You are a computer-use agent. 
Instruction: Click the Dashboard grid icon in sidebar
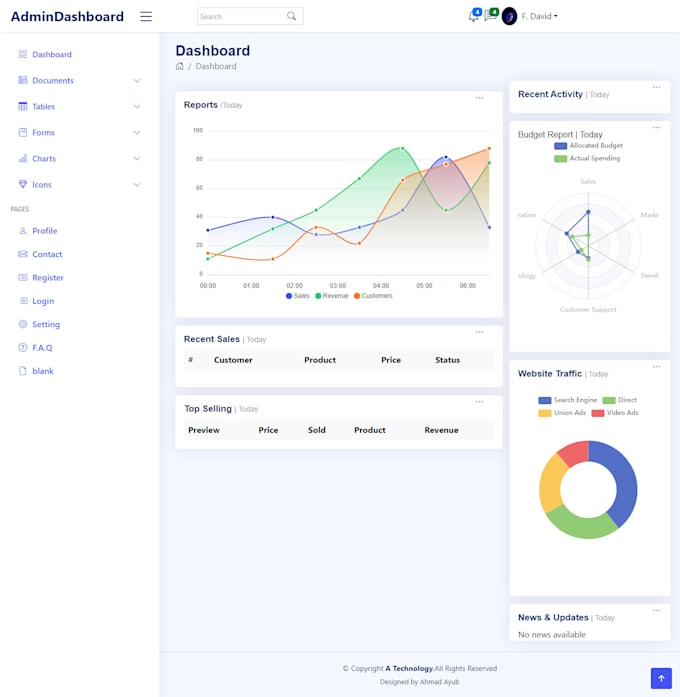[23, 54]
